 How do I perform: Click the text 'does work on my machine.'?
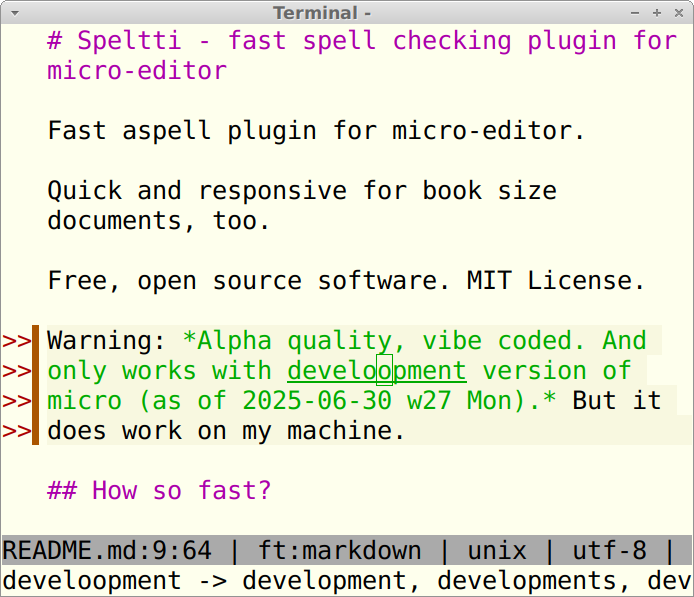[226, 431]
